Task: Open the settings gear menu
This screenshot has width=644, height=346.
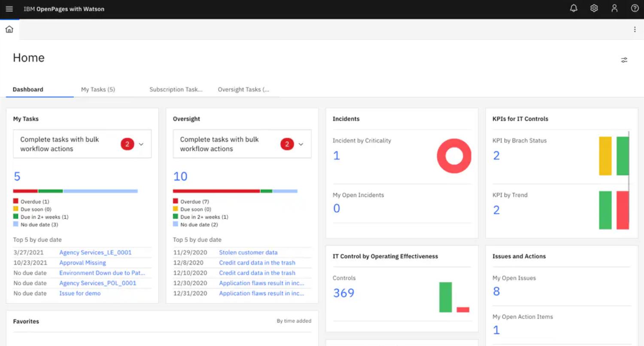Action: pyautogui.click(x=594, y=9)
